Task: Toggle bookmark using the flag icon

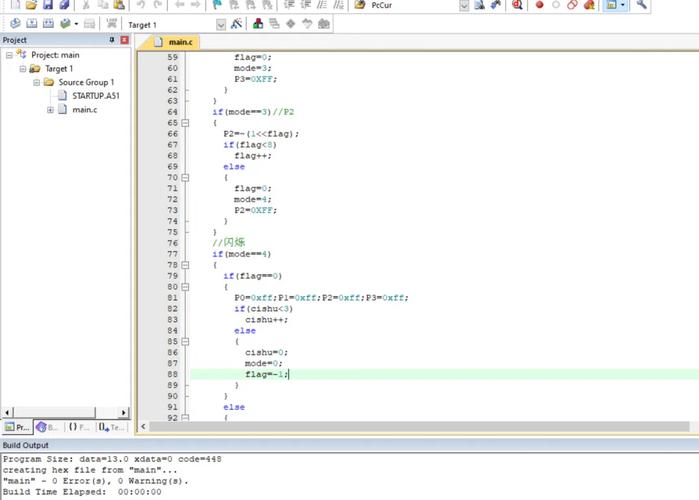Action: click(219, 5)
